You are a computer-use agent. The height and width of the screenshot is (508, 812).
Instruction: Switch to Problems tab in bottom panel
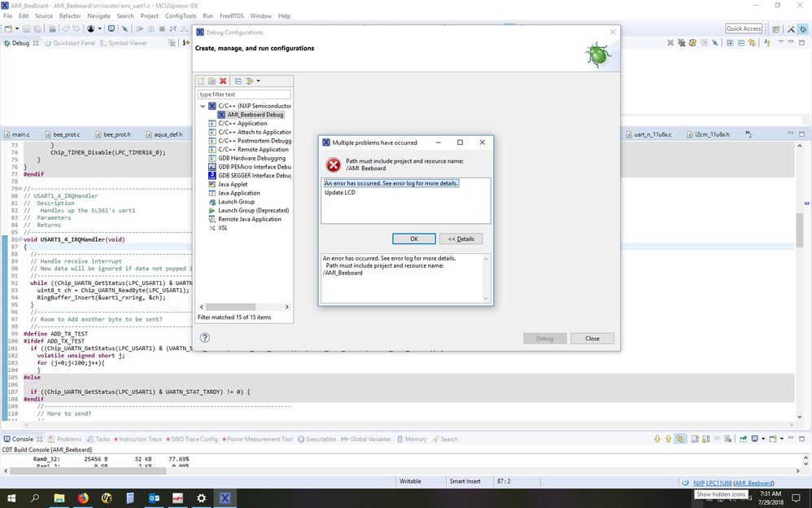pos(65,439)
